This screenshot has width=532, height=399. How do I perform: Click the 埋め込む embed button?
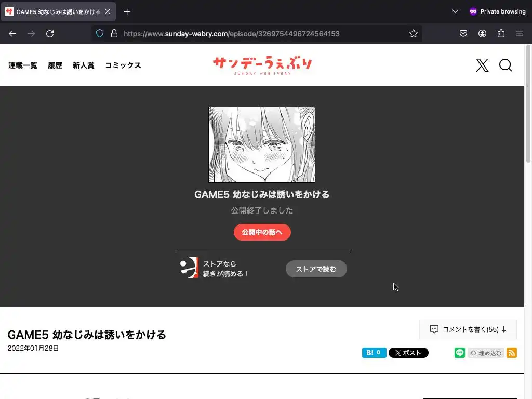click(x=486, y=353)
